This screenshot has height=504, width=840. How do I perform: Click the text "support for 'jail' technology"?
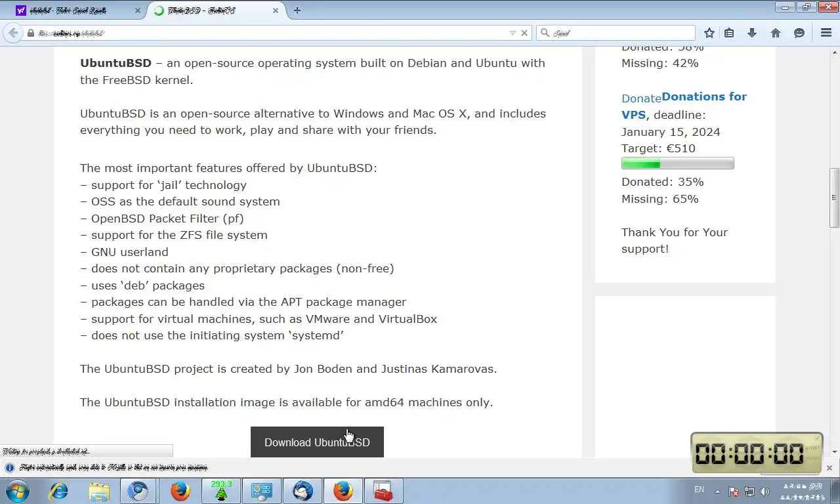point(169,185)
